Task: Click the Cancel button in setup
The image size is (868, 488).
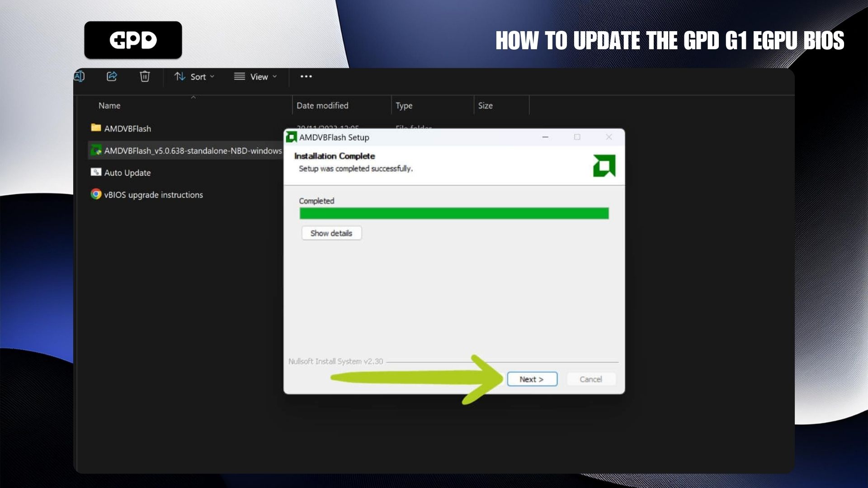Action: (590, 379)
